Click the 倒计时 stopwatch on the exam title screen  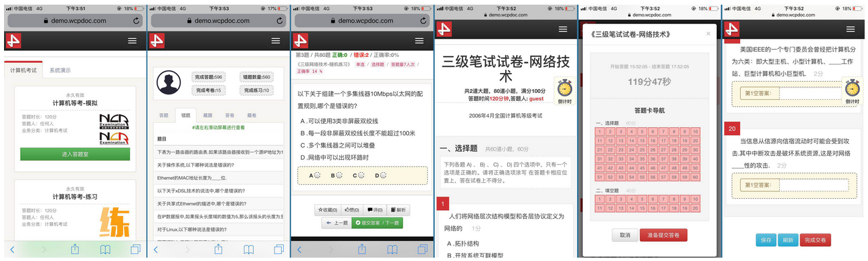coord(564,90)
